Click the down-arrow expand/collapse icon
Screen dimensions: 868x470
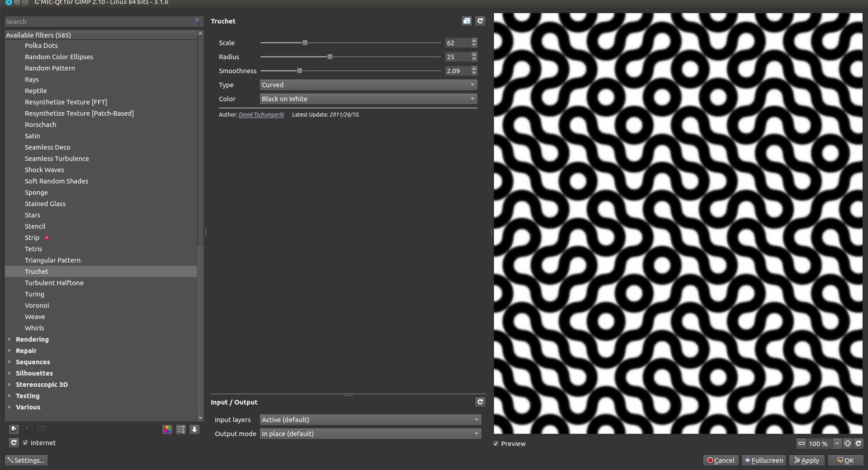click(x=194, y=429)
